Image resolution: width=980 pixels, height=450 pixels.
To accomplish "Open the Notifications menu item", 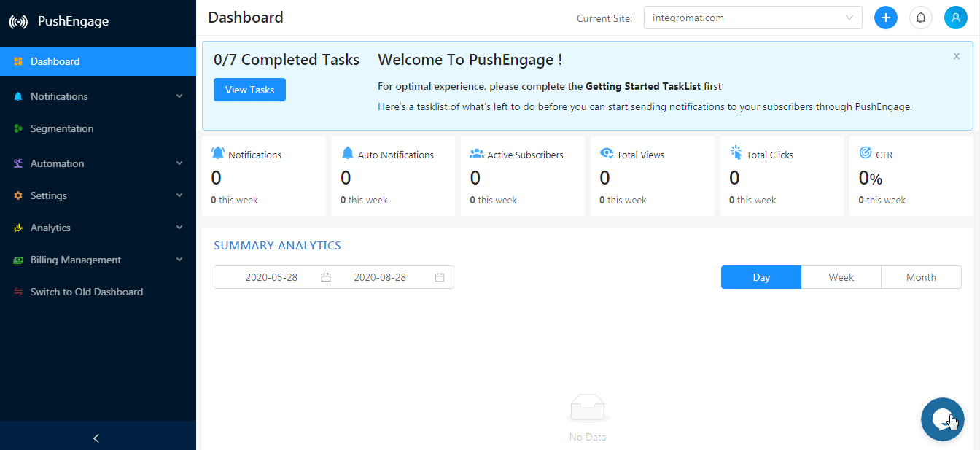I will tap(98, 96).
